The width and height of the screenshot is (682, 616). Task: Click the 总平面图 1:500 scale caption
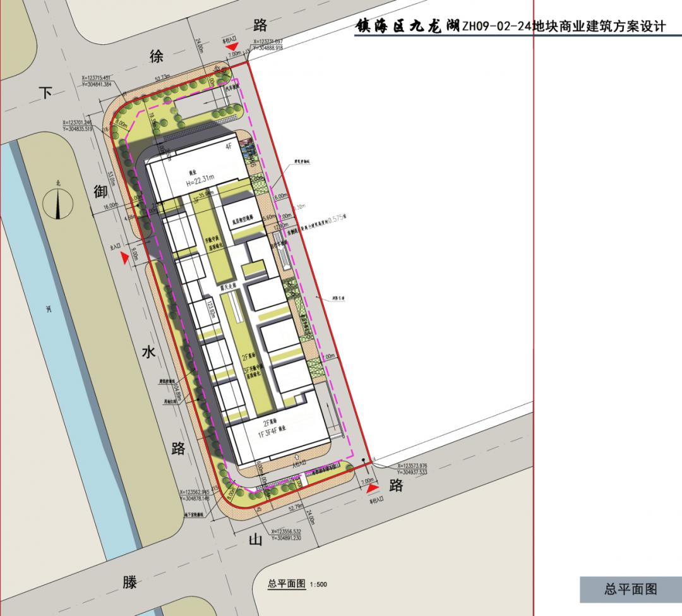click(x=297, y=584)
